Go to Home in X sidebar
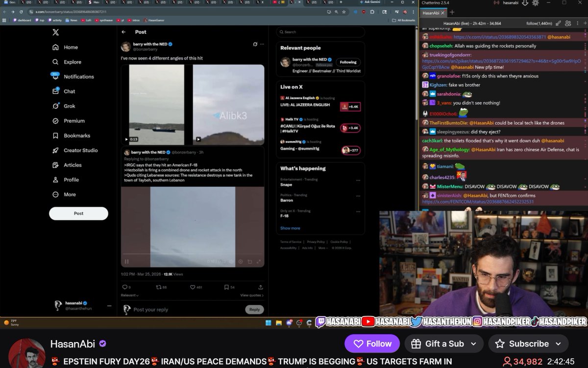 (65, 47)
